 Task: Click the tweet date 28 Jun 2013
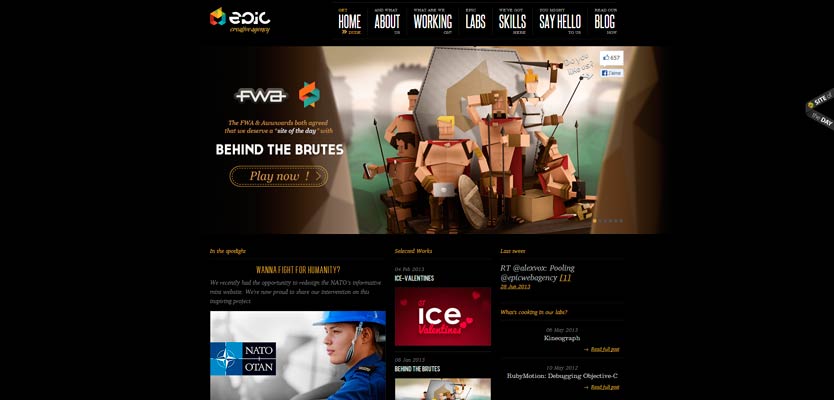click(x=515, y=287)
